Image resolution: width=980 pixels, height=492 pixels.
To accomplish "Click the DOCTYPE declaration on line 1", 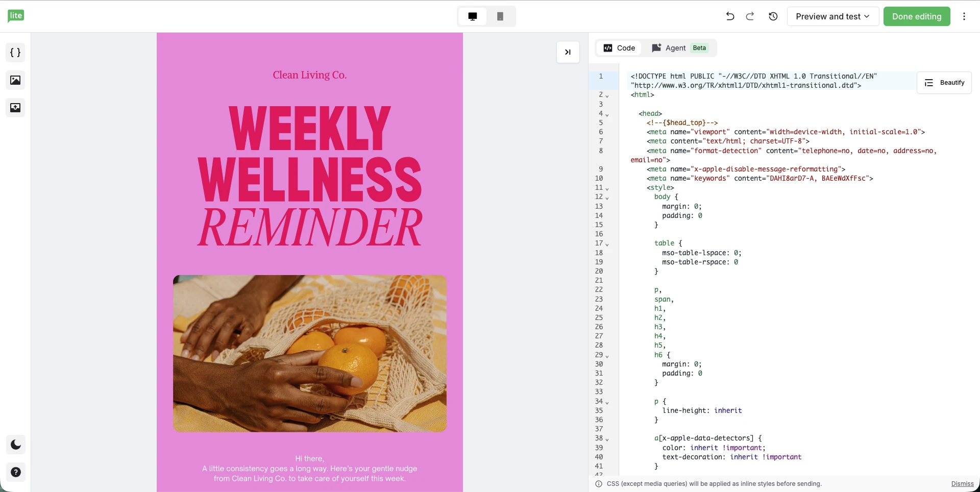I will click(x=754, y=81).
